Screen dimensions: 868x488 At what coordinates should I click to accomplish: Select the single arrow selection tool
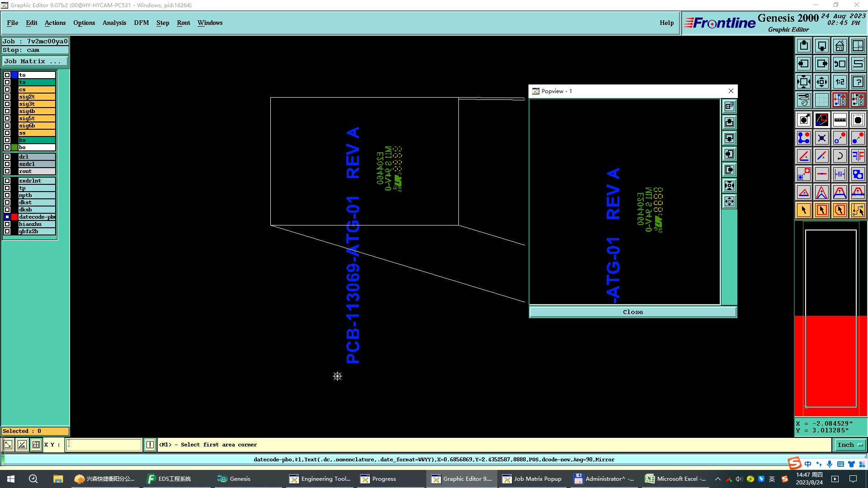pyautogui.click(x=803, y=210)
